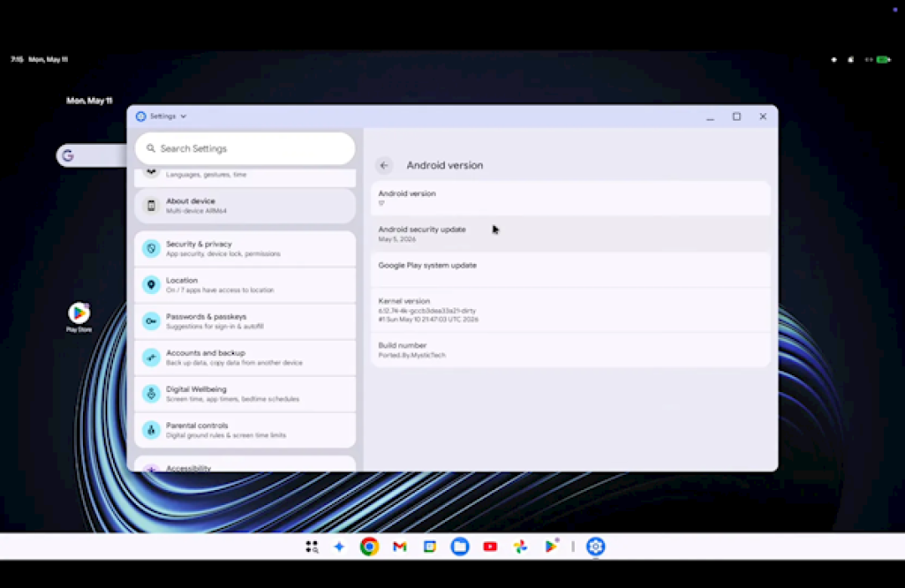Image resolution: width=905 pixels, height=588 pixels.
Task: Open Play Store desktop shortcut
Action: 79,317
